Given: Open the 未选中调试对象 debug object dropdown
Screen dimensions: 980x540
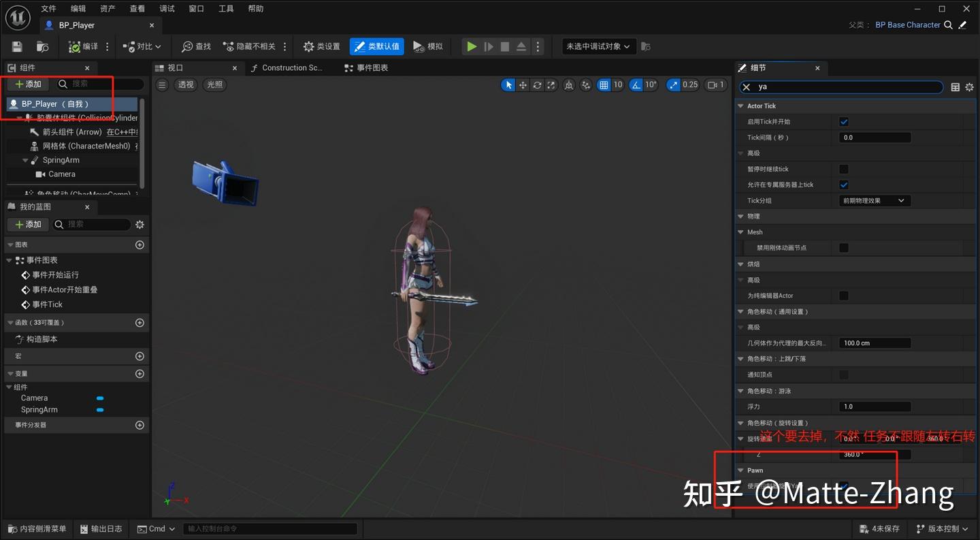Looking at the screenshot, I should point(599,46).
